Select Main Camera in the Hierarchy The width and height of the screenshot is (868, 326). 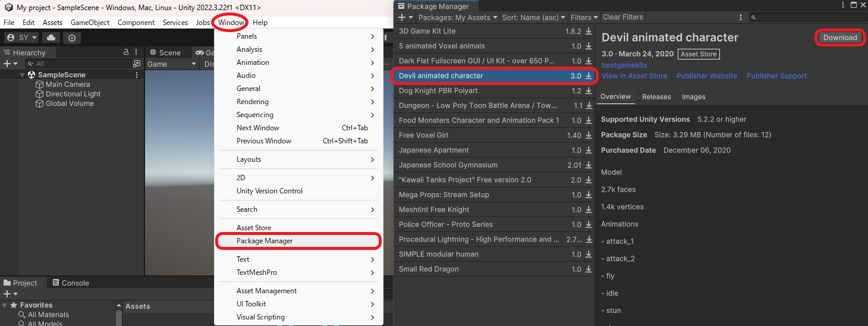click(x=68, y=84)
